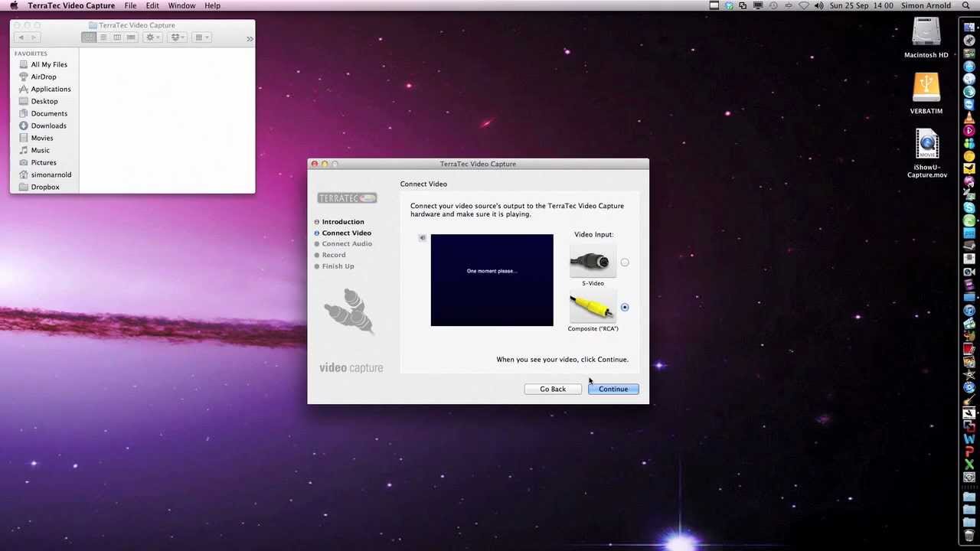Switch Finder to list view
The height and width of the screenshot is (551, 980).
[x=103, y=37]
